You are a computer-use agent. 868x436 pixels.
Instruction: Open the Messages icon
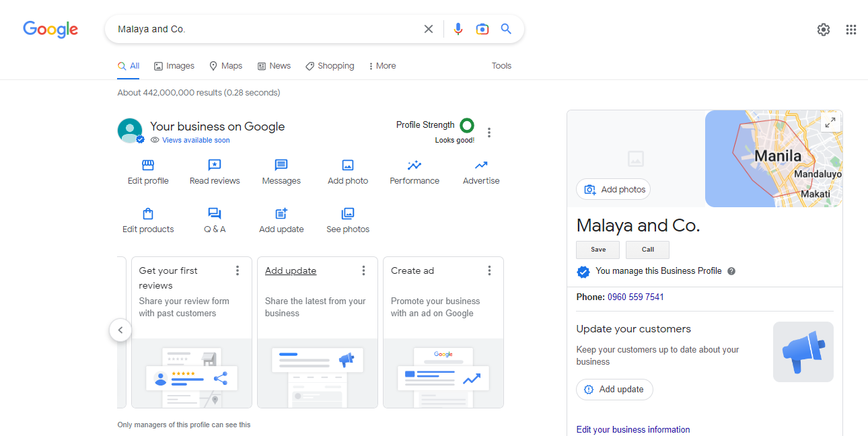(281, 166)
